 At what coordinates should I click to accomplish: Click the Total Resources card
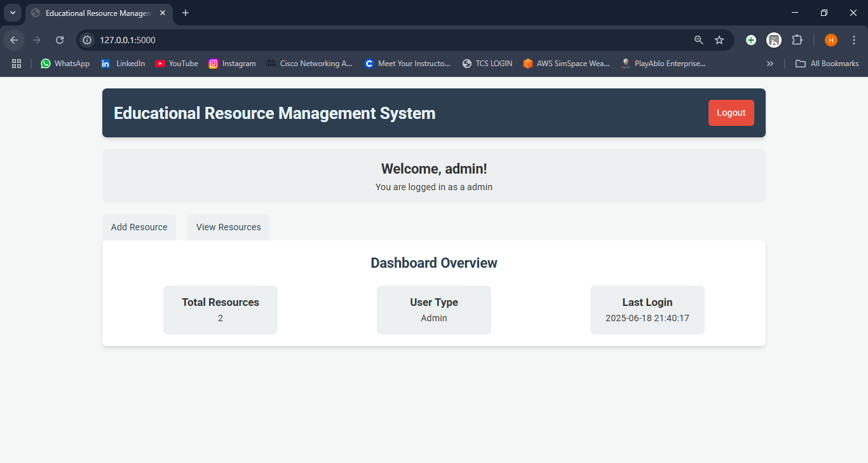coord(220,310)
